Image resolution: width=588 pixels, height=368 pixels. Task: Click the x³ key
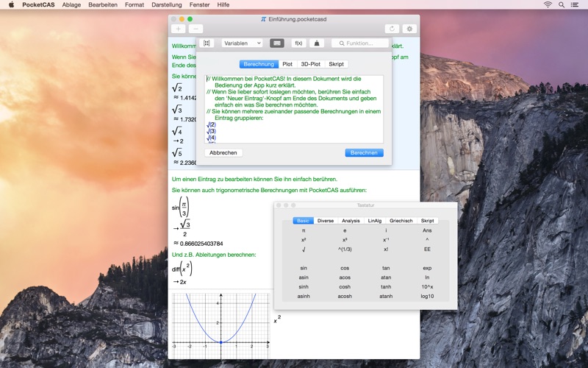345,240
